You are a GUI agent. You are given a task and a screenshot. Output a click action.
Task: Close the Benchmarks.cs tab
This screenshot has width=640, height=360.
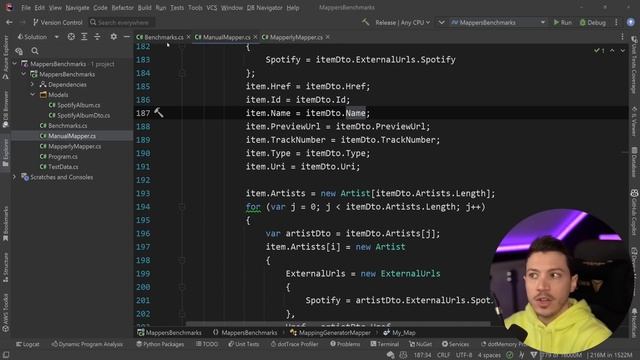(188, 37)
